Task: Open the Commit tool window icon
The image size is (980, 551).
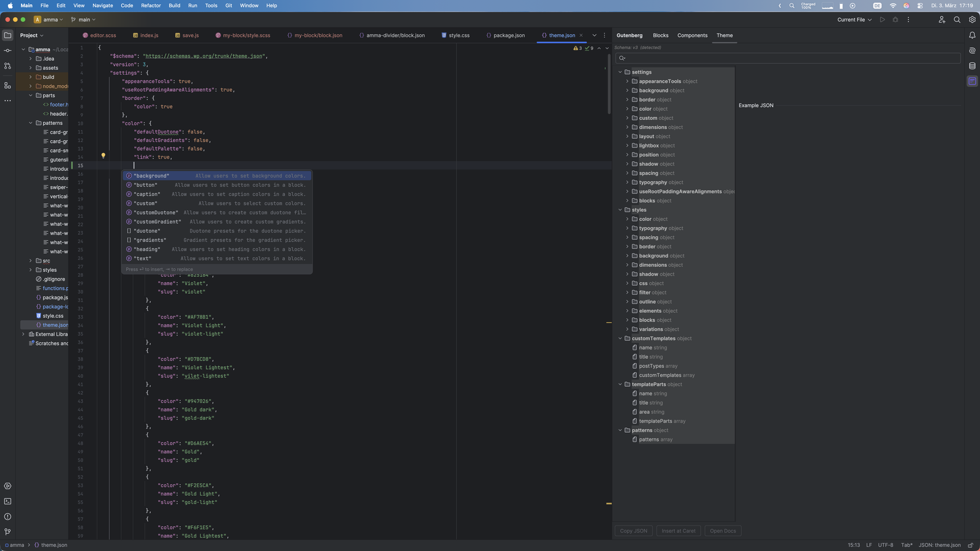Action: (7, 50)
